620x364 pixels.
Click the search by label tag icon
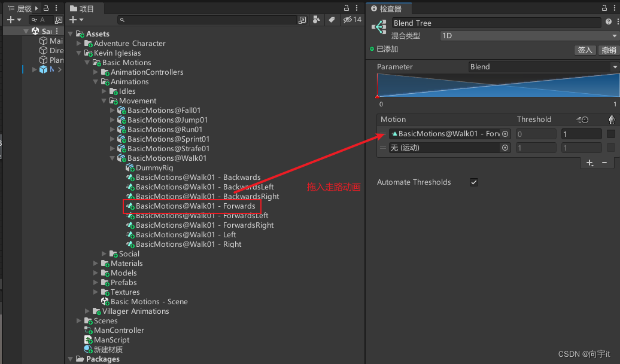coord(332,19)
